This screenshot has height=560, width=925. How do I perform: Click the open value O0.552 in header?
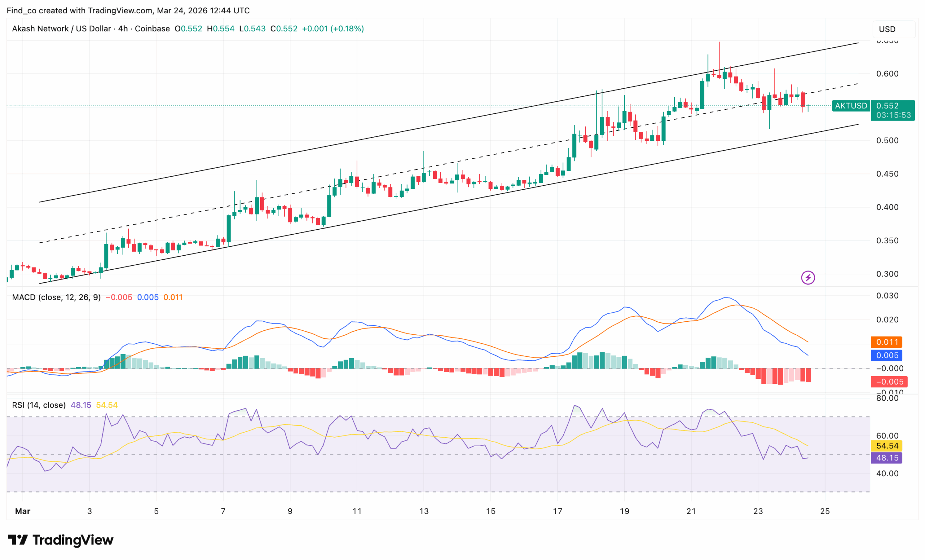189,29
